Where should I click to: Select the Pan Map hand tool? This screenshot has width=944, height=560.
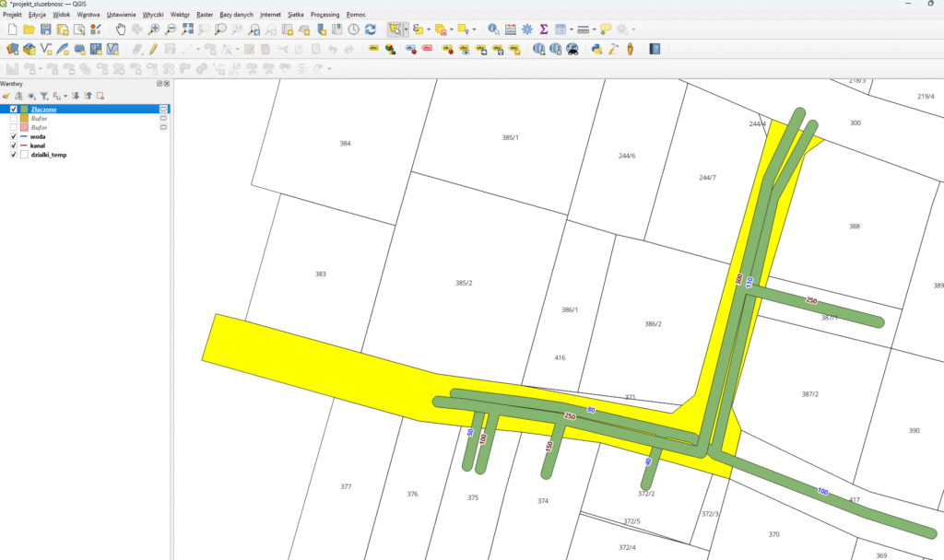pyautogui.click(x=121, y=29)
